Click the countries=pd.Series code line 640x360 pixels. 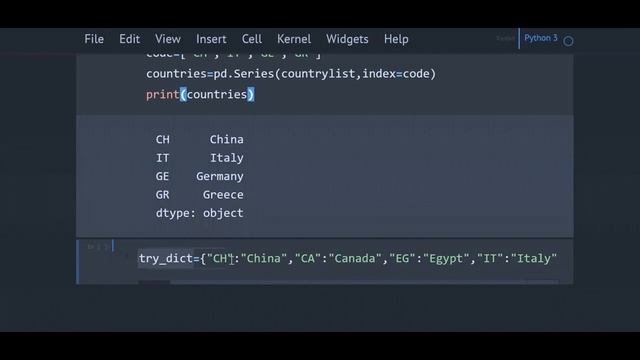(x=291, y=74)
